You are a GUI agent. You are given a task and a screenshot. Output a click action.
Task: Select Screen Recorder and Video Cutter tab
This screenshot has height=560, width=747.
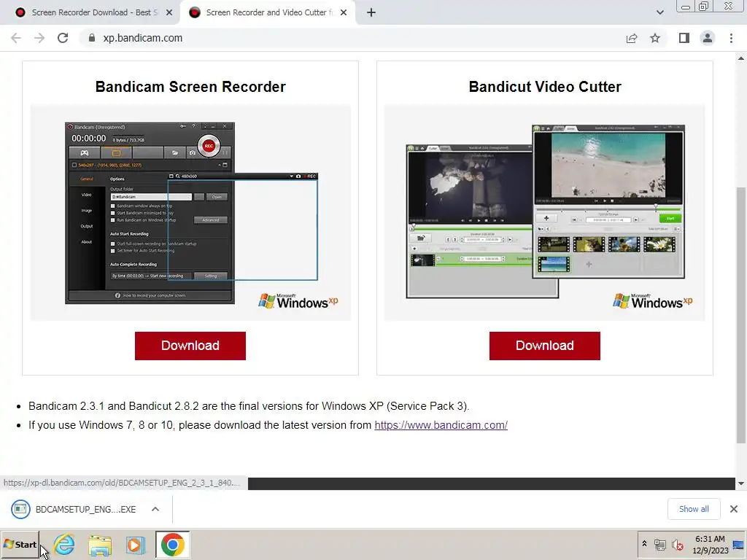(267, 13)
